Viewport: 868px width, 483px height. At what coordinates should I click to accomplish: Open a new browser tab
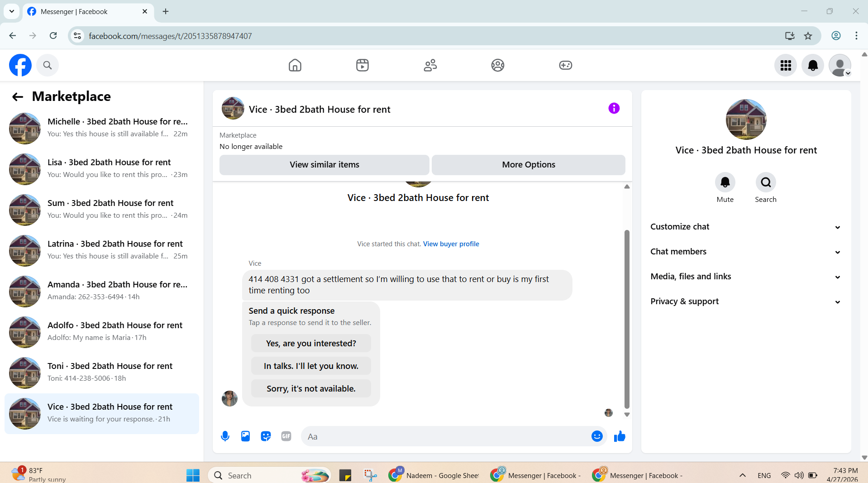tap(166, 11)
